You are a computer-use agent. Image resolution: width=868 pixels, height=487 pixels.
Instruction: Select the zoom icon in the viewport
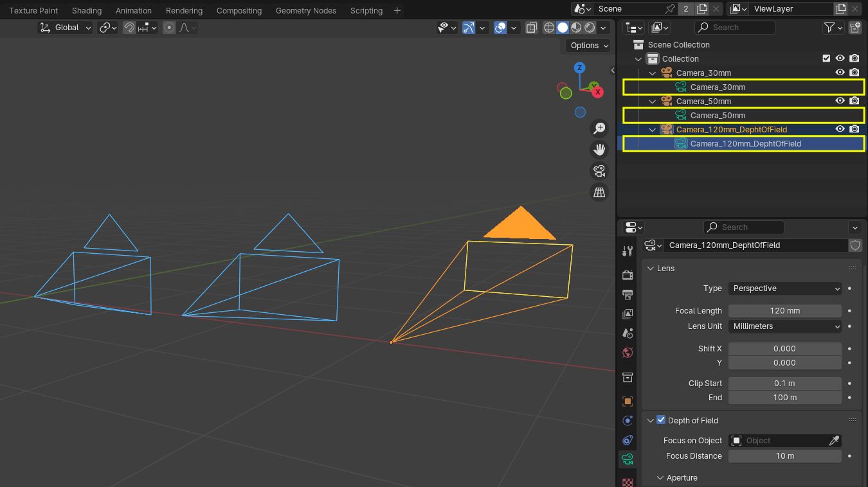click(x=599, y=128)
